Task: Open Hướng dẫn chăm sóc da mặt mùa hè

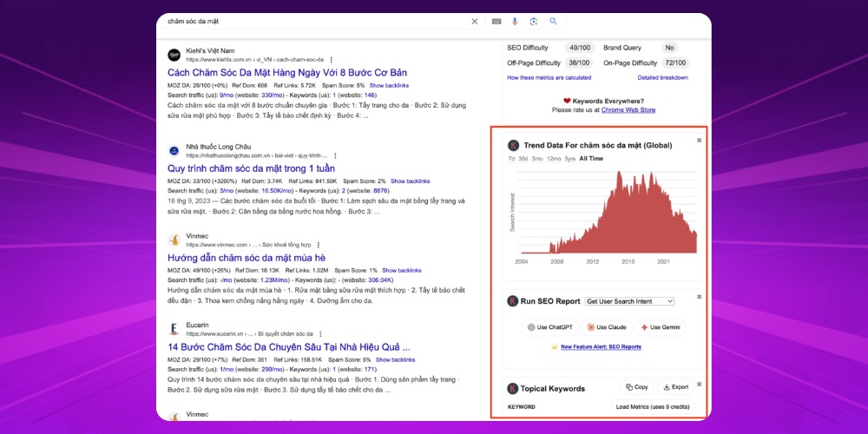Action: point(247,258)
